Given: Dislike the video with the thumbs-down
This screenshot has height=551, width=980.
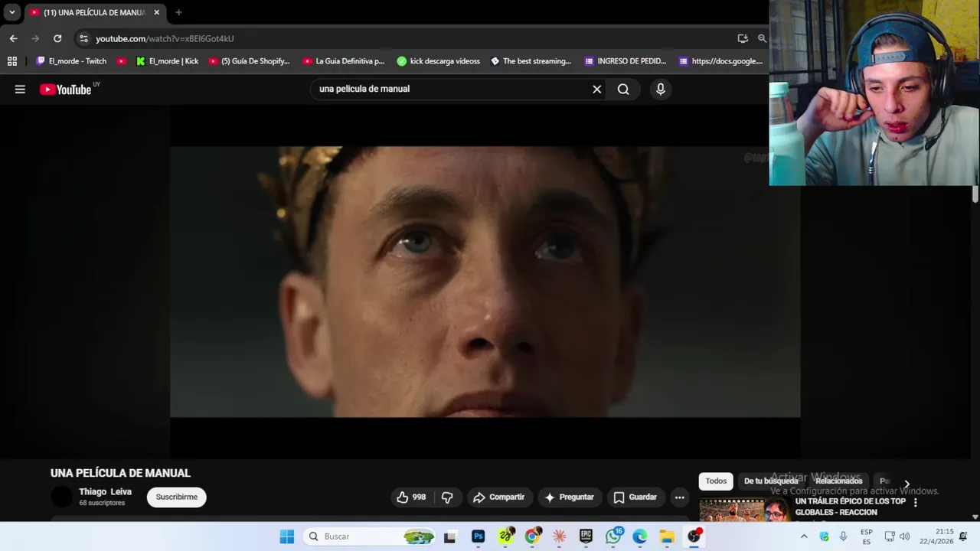Looking at the screenshot, I should [447, 497].
